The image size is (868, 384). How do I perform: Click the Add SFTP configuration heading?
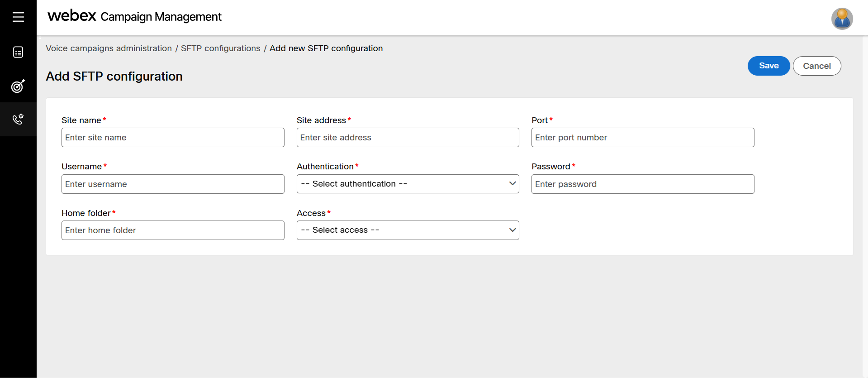click(114, 77)
